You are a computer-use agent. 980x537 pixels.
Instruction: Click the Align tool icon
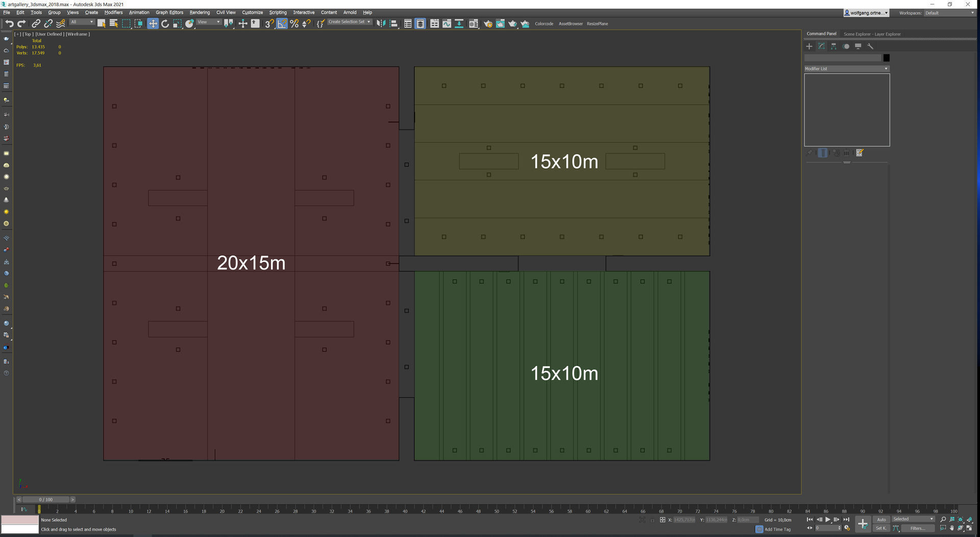[394, 23]
